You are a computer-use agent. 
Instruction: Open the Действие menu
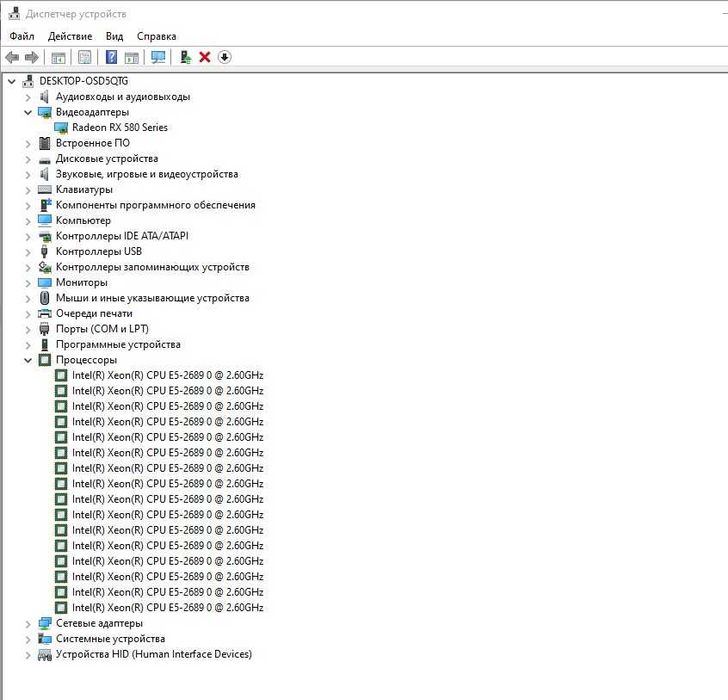click(70, 36)
